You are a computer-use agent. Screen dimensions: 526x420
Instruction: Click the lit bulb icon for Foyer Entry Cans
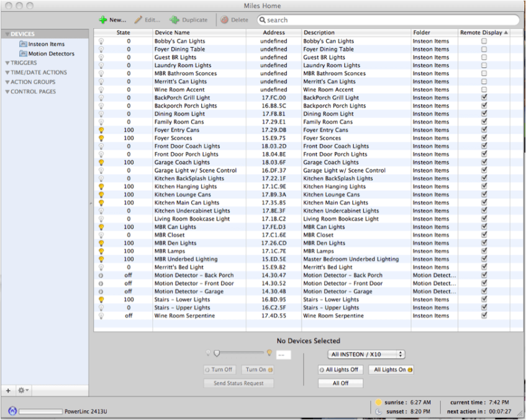click(x=101, y=130)
